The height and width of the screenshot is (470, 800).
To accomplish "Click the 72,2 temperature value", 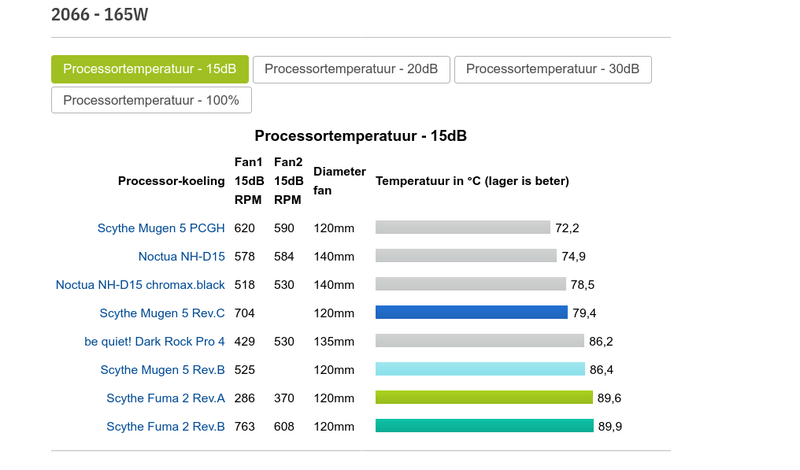I will [567, 228].
